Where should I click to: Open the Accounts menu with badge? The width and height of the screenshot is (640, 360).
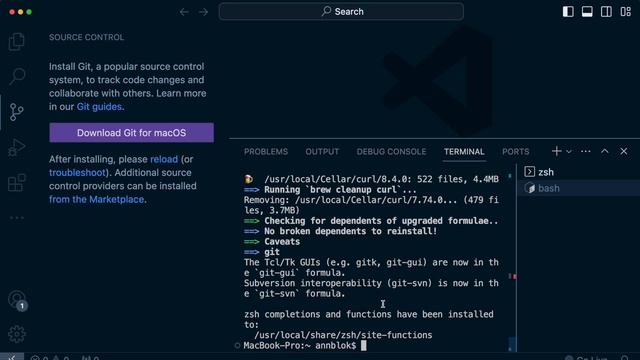[x=17, y=300]
